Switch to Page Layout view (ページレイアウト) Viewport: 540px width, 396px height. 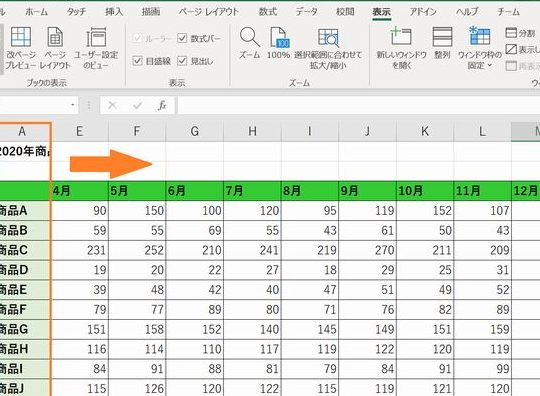pyautogui.click(x=55, y=48)
